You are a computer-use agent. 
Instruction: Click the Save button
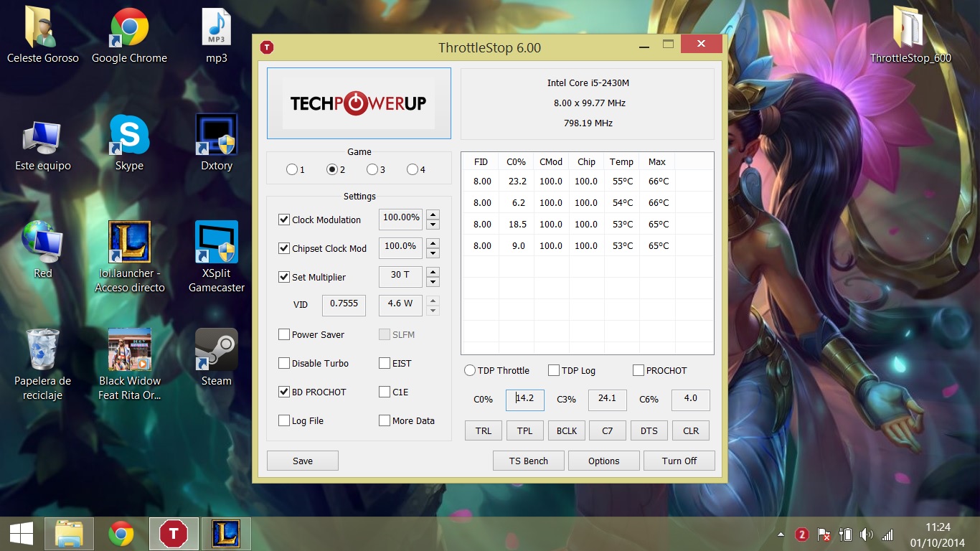tap(303, 461)
